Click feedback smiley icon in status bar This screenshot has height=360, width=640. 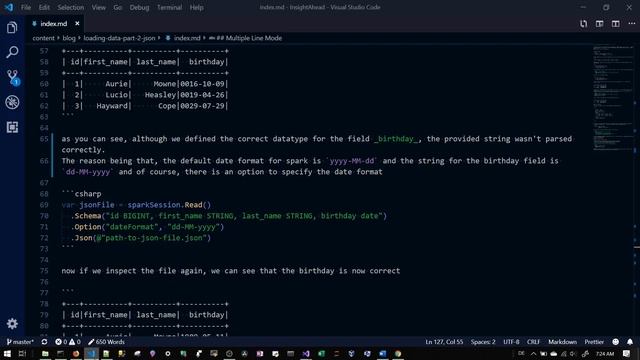pos(616,342)
